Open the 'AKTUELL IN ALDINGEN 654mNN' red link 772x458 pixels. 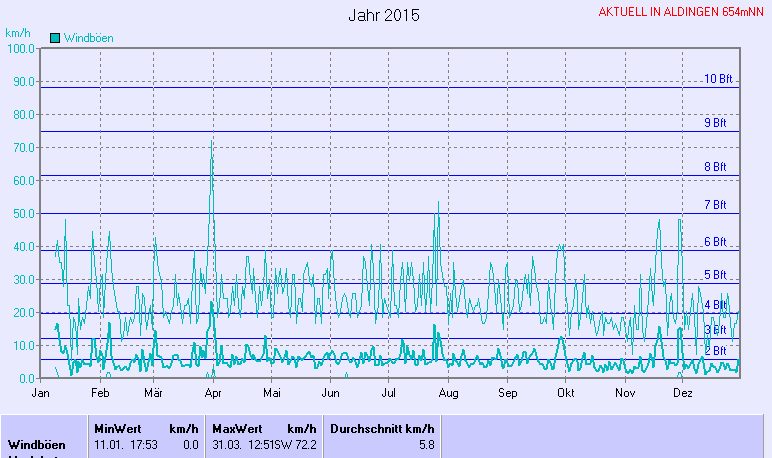pos(683,12)
